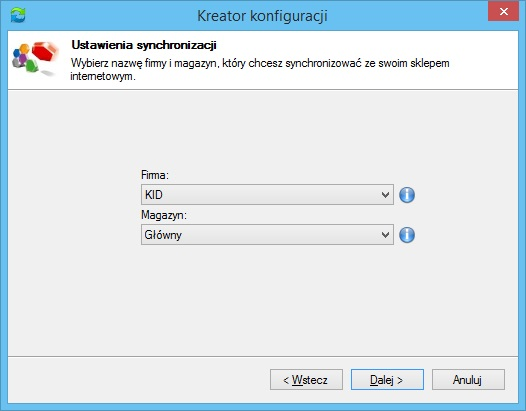Click the info icon next to Magazyn
526x411 pixels.
407,235
